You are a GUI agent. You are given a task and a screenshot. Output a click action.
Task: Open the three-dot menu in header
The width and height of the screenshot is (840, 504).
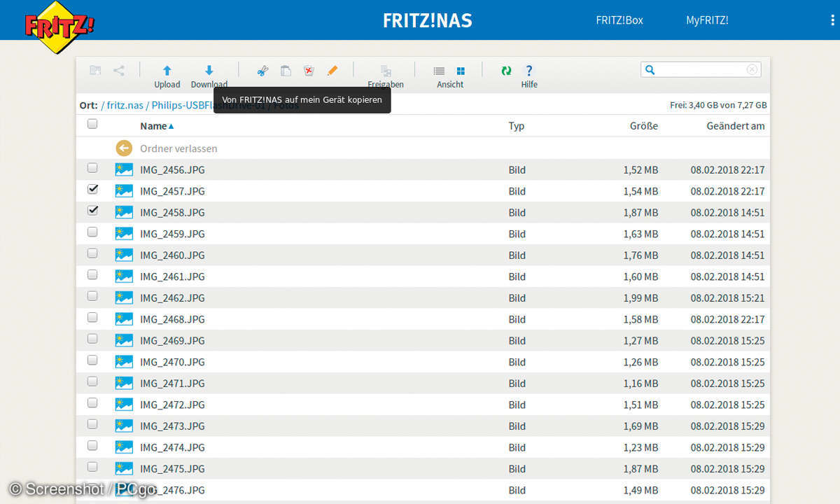point(832,20)
